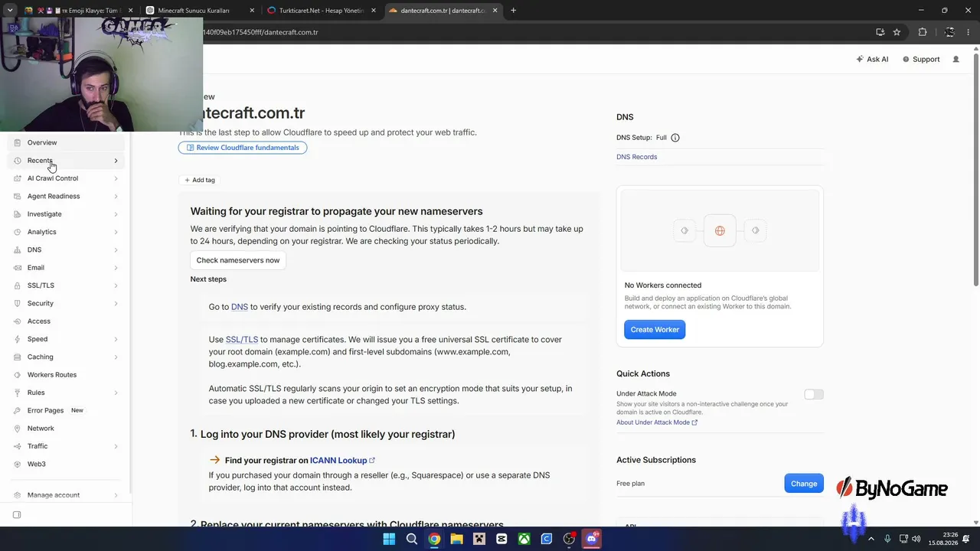This screenshot has width=980, height=551.
Task: Open the user account profile icon
Action: 955,59
